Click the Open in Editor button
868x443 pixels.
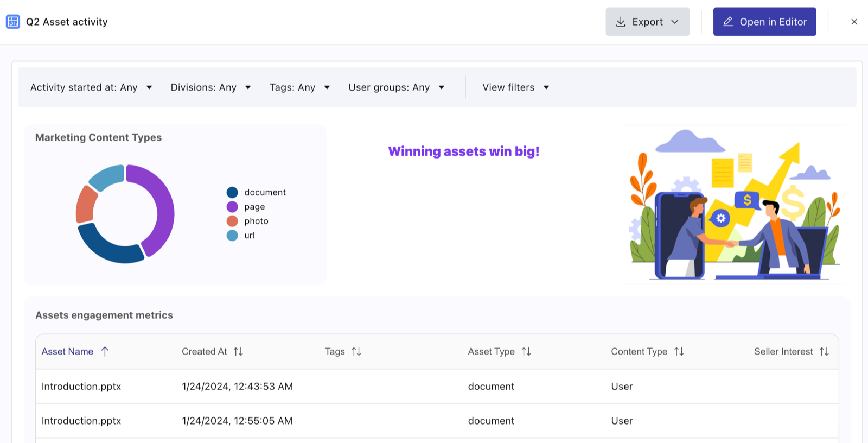(764, 22)
